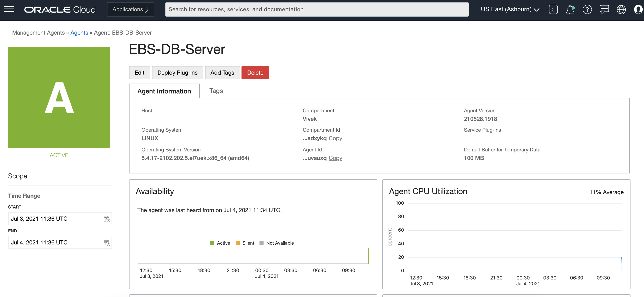Screen dimensions: 644x297
Task: Open the Cloud Shell terminal icon
Action: click(553, 9)
